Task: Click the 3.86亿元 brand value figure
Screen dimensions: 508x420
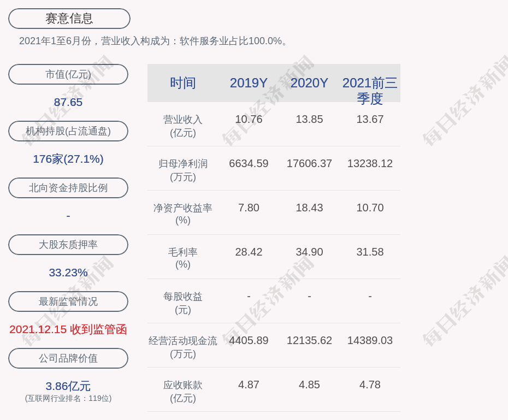Action: pos(68,386)
